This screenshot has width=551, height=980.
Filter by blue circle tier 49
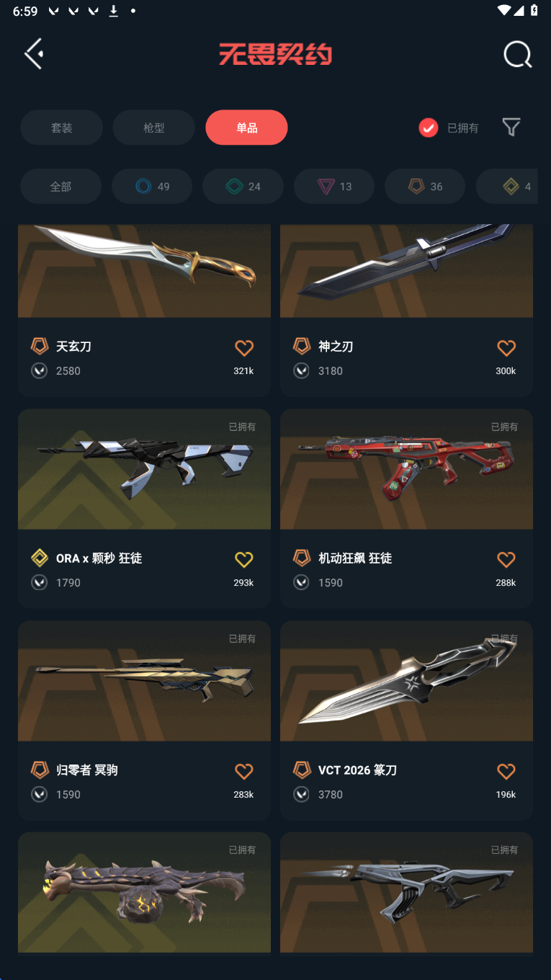click(x=152, y=187)
